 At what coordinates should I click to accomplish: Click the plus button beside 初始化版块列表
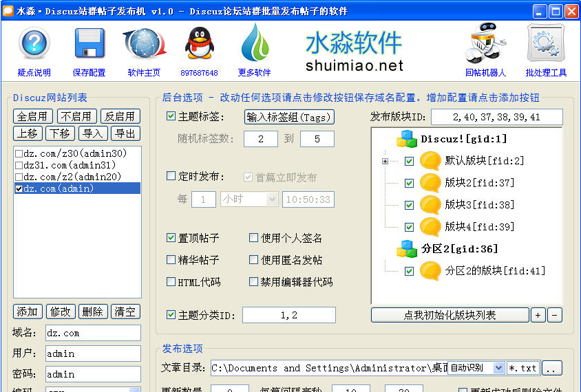coord(538,315)
